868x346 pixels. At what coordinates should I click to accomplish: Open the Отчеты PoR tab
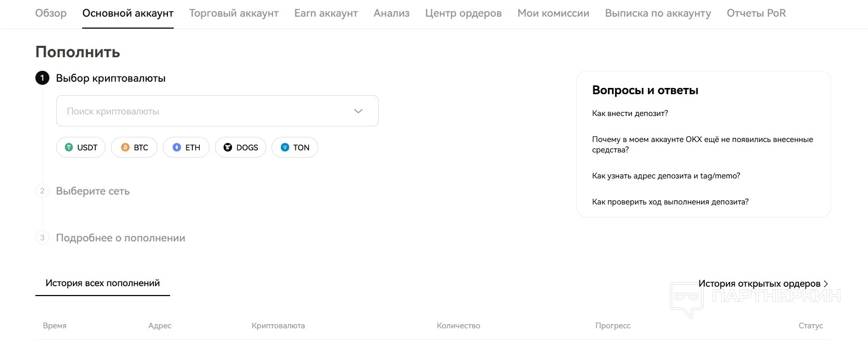756,14
